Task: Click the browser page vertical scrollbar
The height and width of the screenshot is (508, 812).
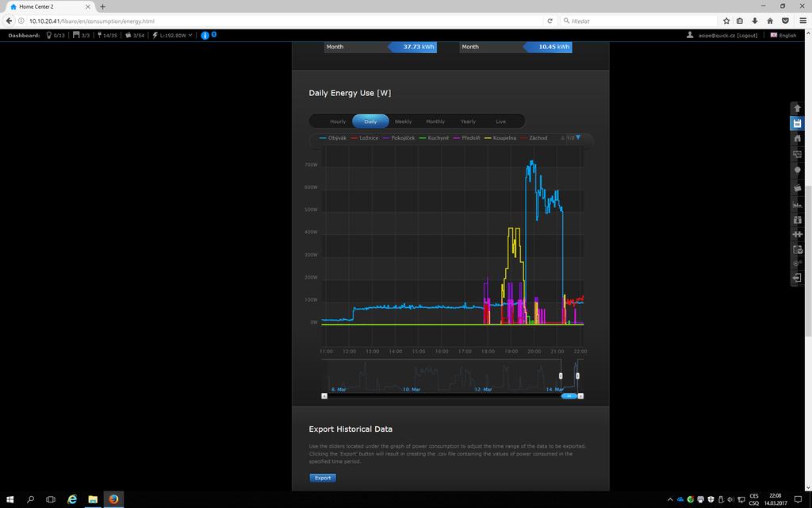Action: point(808,260)
